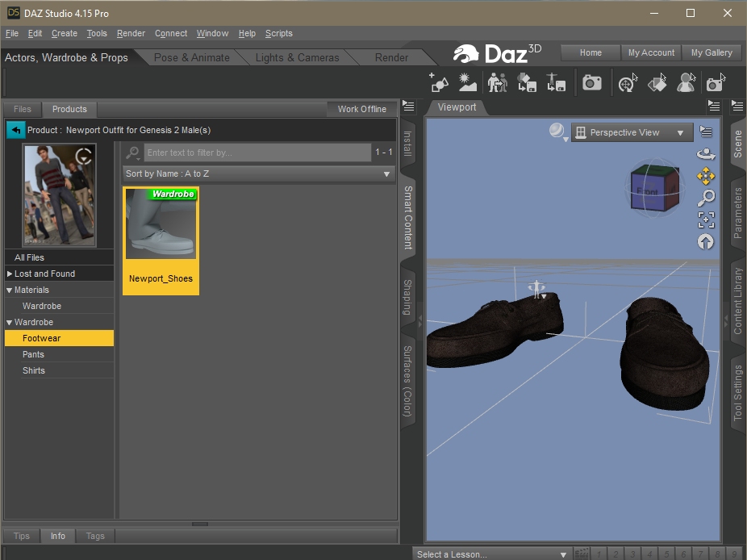Collapse the Wardrobe category arrow
Image resolution: width=747 pixels, height=560 pixels.
coord(10,322)
